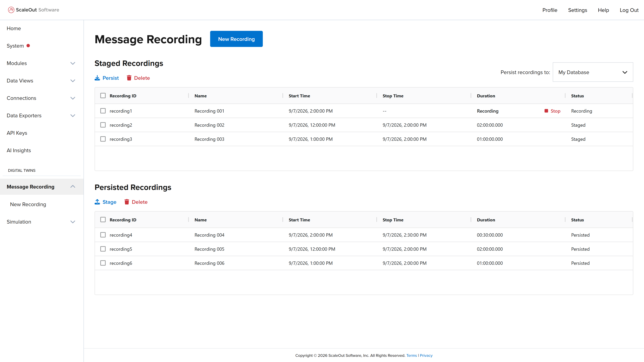Image resolution: width=644 pixels, height=362 pixels.
Task: Expand the Data Exporters chevron
Action: pyautogui.click(x=73, y=116)
